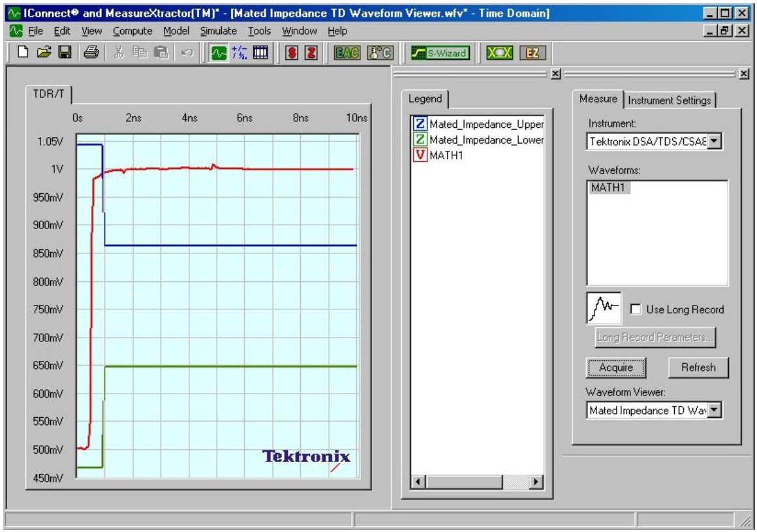
Task: Click the legend scrollbar left arrow
Action: [x=418, y=481]
